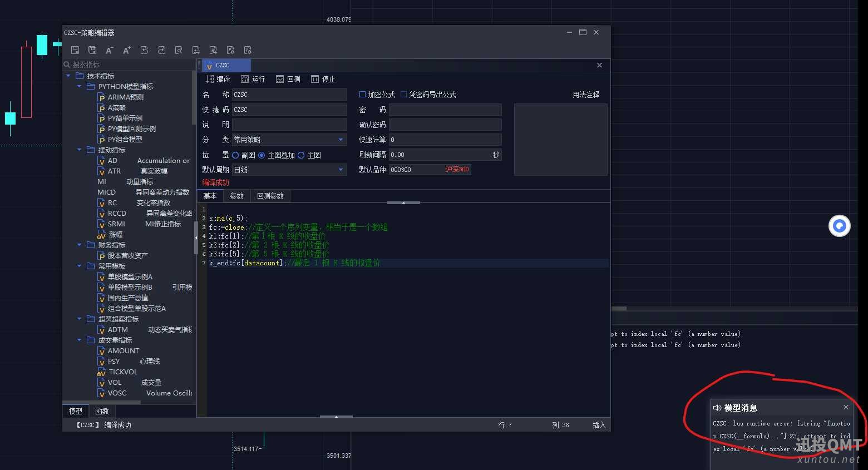The image size is (868, 470).
Task: Click the search magnifier in indicator search box
Action: pyautogui.click(x=67, y=65)
